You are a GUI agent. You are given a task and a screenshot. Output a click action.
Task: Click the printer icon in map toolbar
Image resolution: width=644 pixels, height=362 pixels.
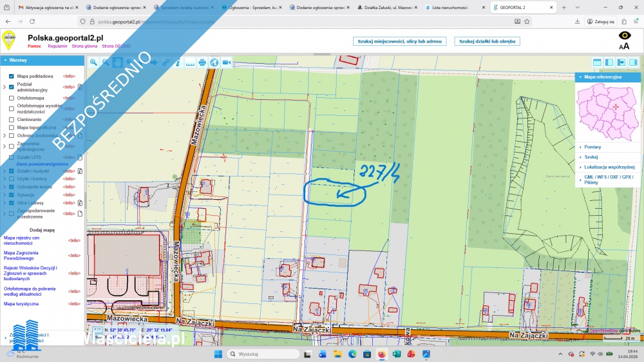(202, 62)
